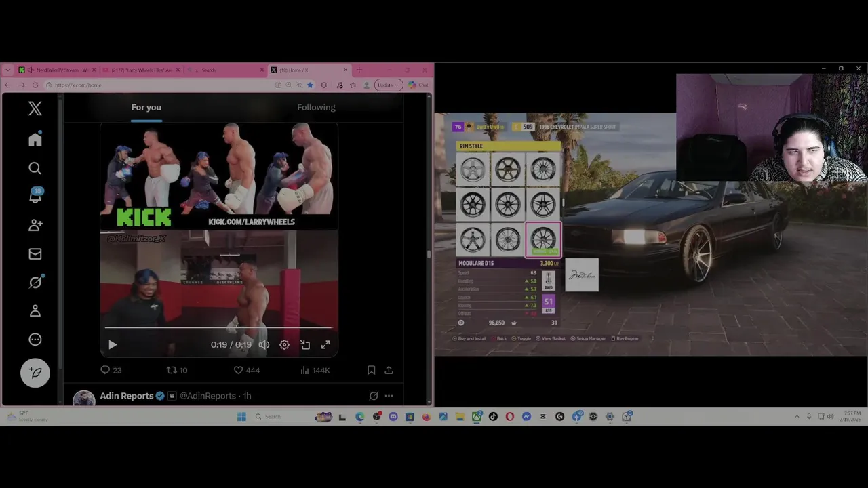Click Adin Reports profile avatar
The image size is (868, 488).
pyautogui.click(x=84, y=399)
